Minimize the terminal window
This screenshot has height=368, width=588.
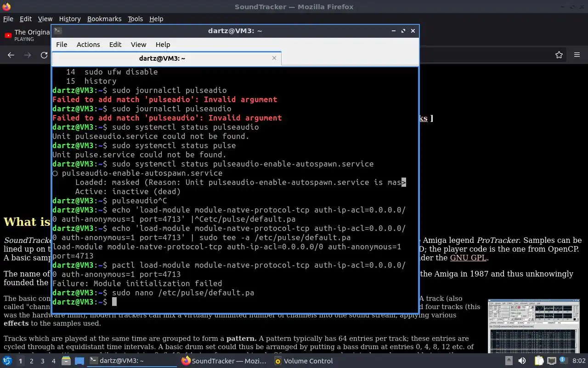coord(394,31)
